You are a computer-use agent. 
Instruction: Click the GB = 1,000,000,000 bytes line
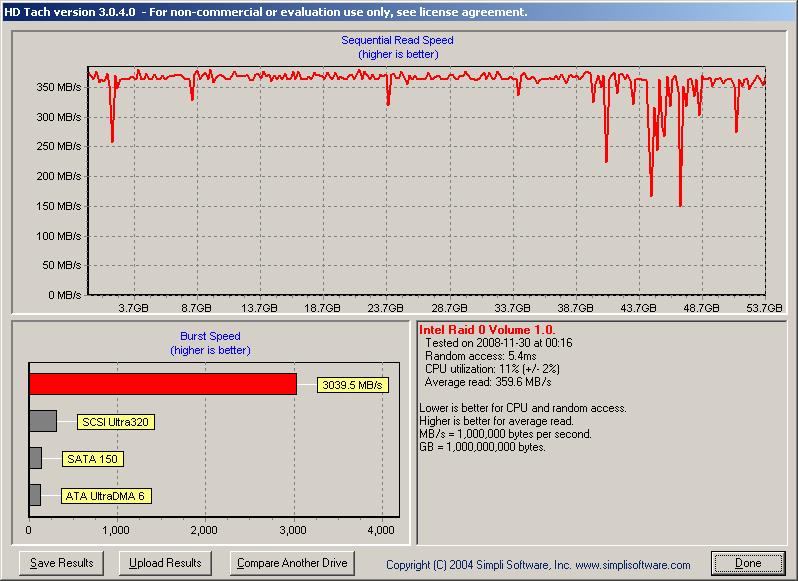click(482, 447)
